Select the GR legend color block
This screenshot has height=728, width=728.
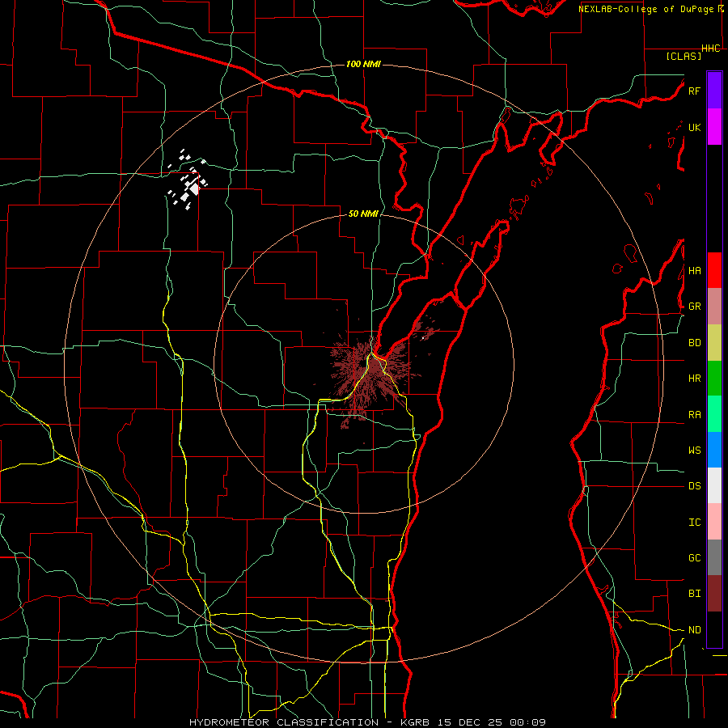(x=714, y=307)
